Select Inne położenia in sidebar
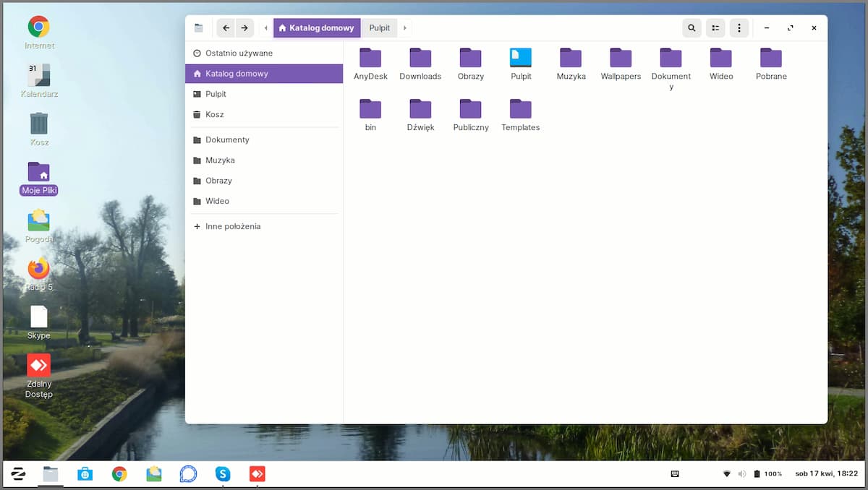The width and height of the screenshot is (868, 490). coord(233,226)
